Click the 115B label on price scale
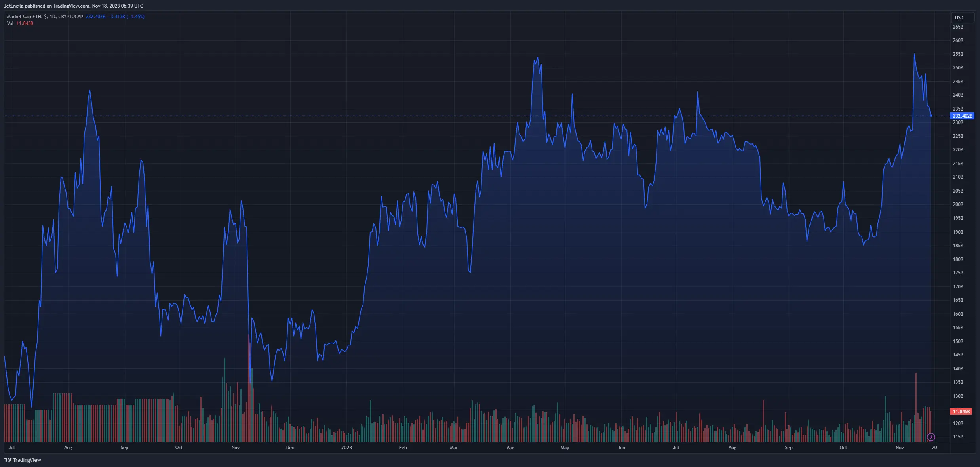980x467 pixels. 958,437
